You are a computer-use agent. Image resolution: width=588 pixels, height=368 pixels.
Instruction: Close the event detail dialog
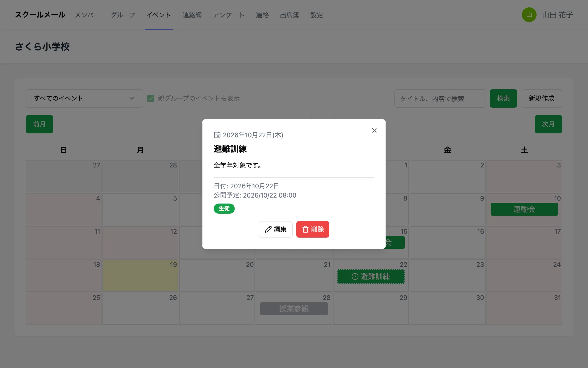[374, 130]
